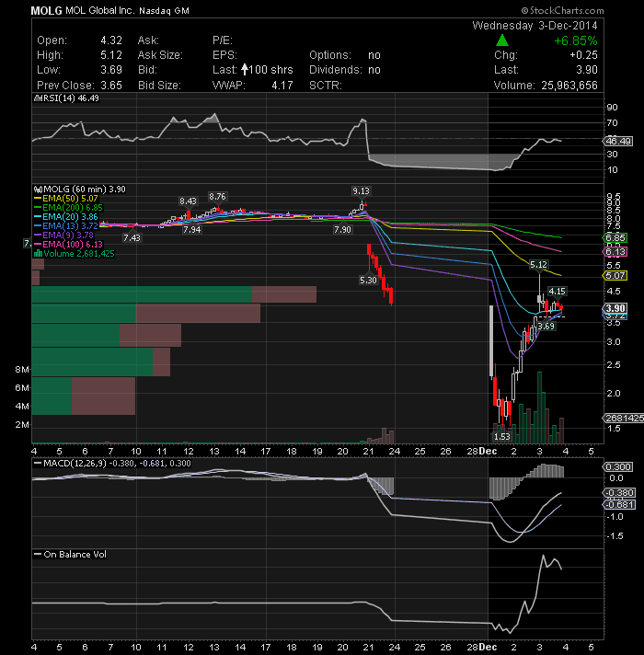Click the MOLG ticker symbol in the header

46,11
